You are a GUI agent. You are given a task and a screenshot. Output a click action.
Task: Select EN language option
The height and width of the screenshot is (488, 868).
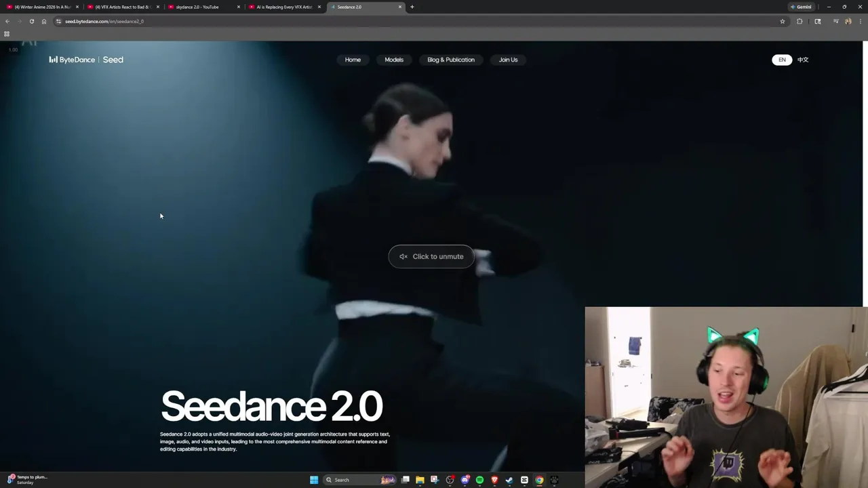click(782, 60)
